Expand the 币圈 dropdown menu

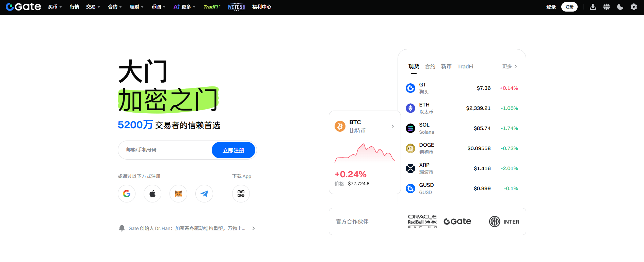tap(158, 7)
